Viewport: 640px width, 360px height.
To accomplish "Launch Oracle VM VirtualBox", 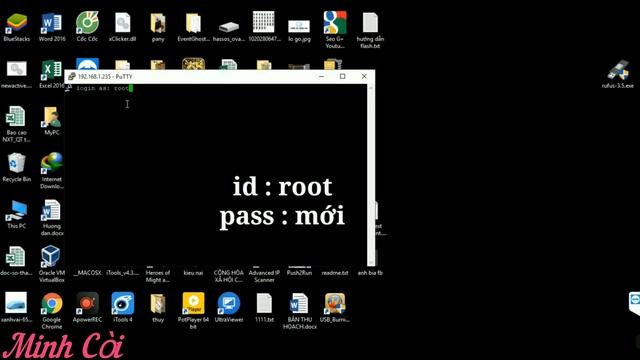I will click(x=52, y=264).
